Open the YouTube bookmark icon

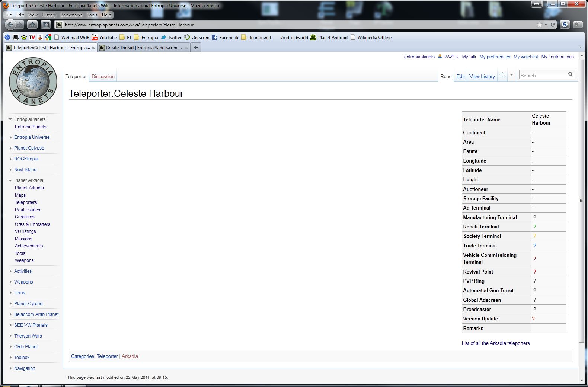95,38
